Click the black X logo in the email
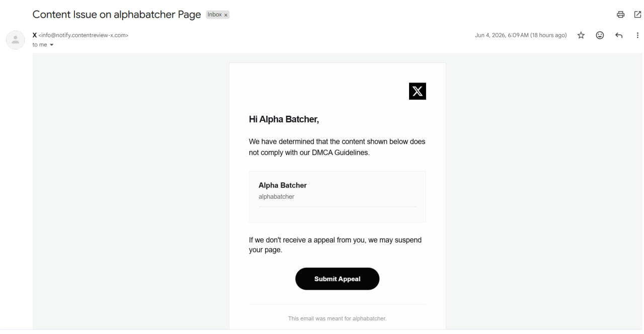The height and width of the screenshot is (334, 644). click(x=417, y=91)
